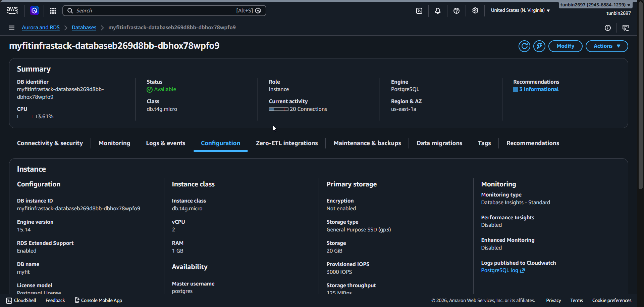Image resolution: width=644 pixels, height=307 pixels.
Task: Click the Modify button
Action: (x=565, y=46)
